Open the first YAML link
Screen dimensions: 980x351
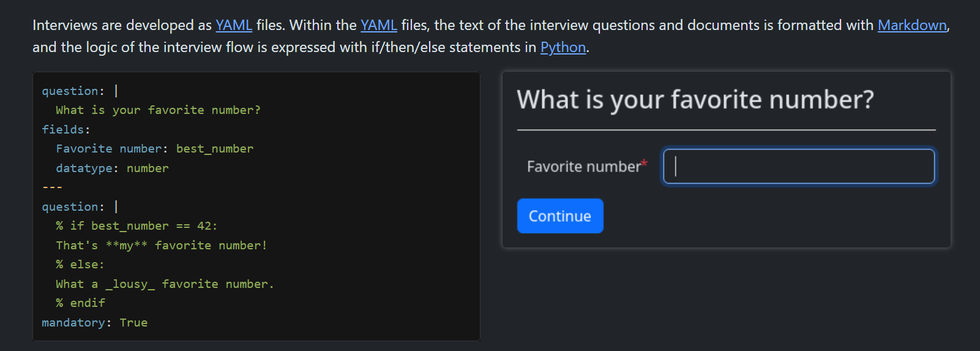(x=233, y=25)
